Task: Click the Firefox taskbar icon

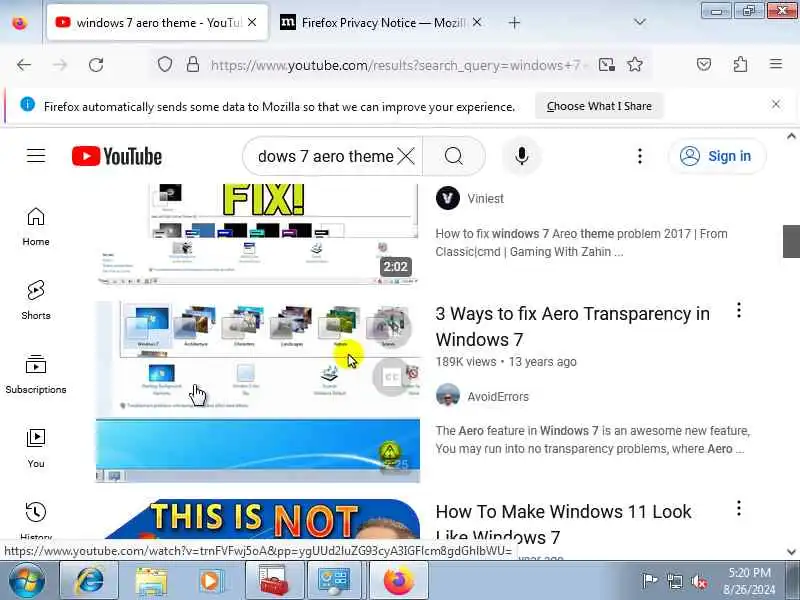Action: [398, 581]
